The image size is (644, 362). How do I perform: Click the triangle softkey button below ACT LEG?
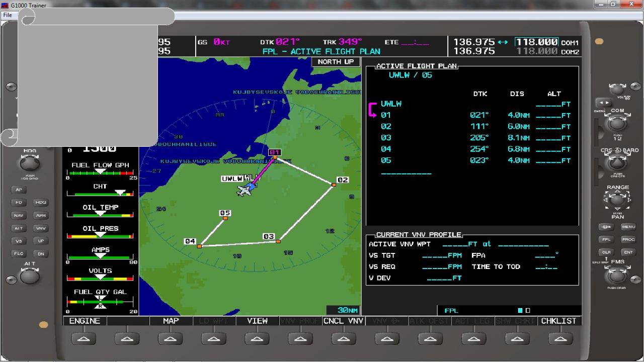click(x=473, y=339)
